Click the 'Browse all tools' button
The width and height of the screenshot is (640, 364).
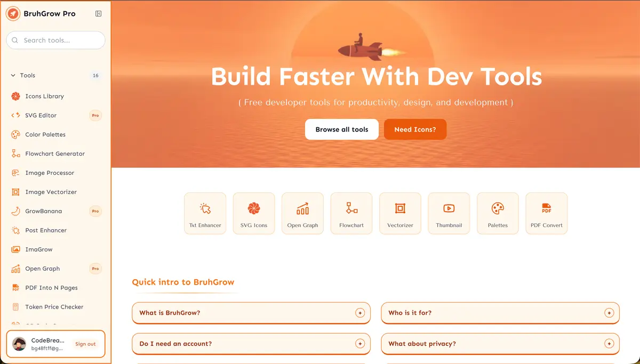(341, 129)
